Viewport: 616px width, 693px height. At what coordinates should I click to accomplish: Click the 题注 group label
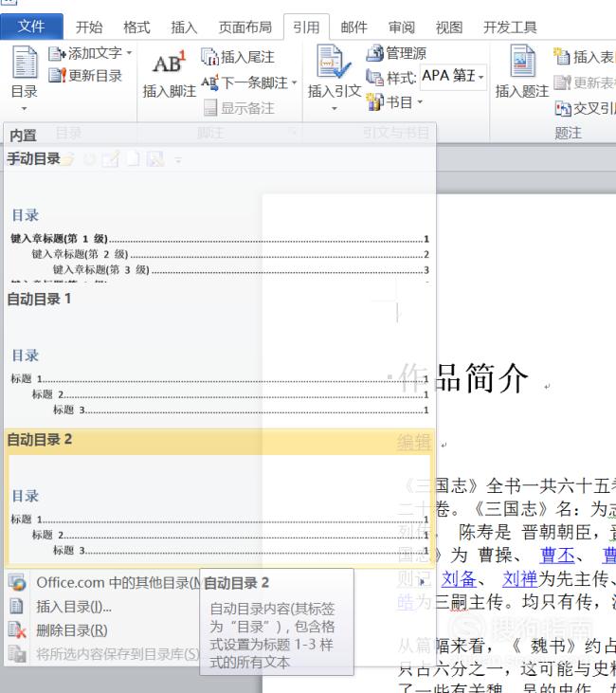(568, 133)
